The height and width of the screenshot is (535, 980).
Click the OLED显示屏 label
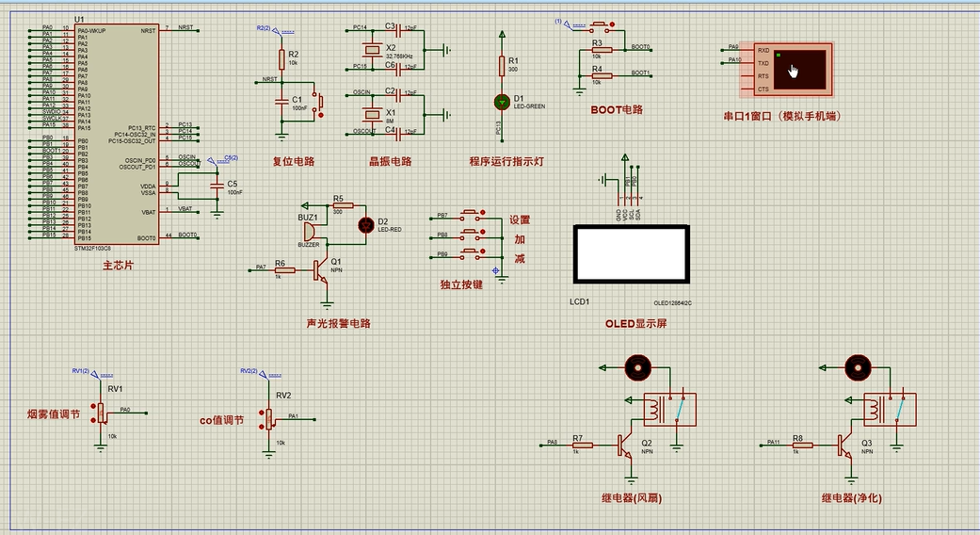point(635,323)
